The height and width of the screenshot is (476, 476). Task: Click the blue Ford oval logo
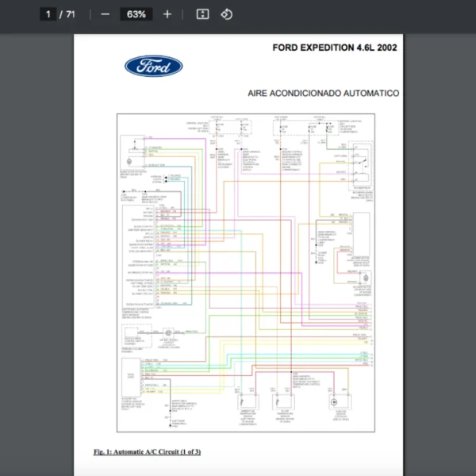pyautogui.click(x=153, y=67)
